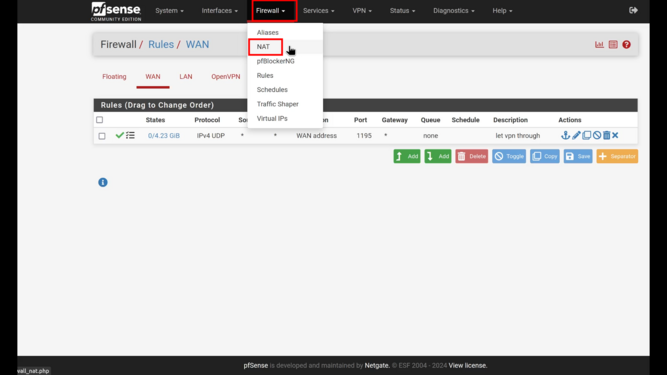Click the logout icon in top bar
Screen dimensions: 667x375
633,10
